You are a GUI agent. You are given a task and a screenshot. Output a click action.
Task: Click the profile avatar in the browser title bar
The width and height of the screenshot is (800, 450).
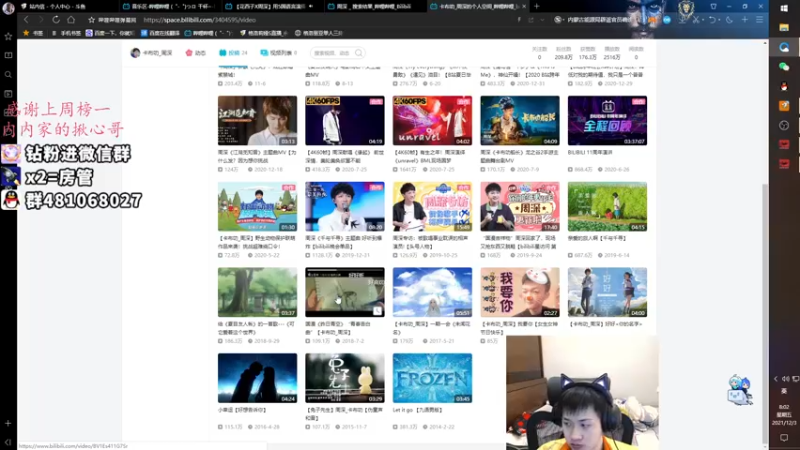[8, 7]
